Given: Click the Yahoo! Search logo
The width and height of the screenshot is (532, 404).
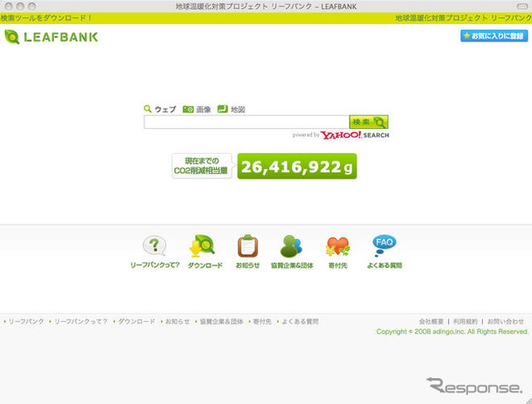Looking at the screenshot, I should (355, 135).
